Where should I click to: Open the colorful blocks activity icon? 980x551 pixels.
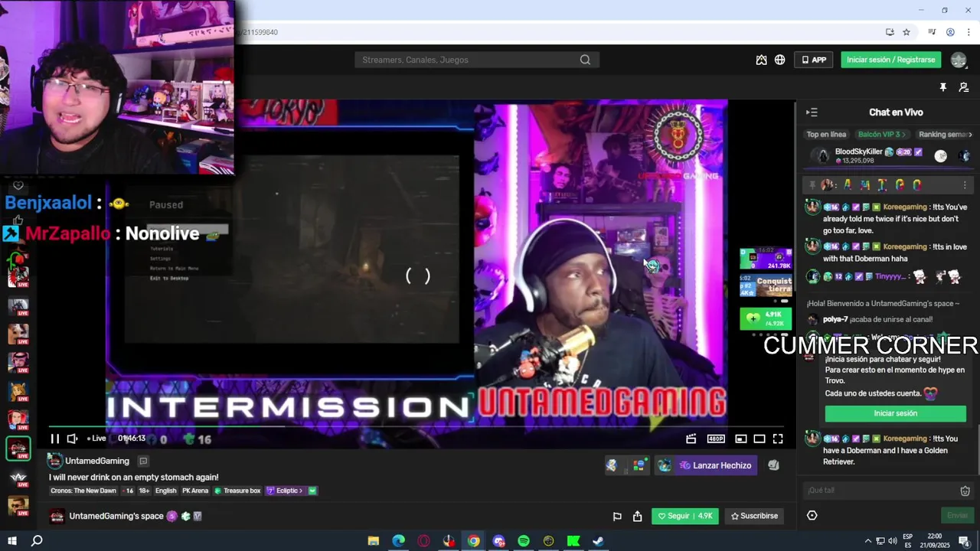click(639, 465)
